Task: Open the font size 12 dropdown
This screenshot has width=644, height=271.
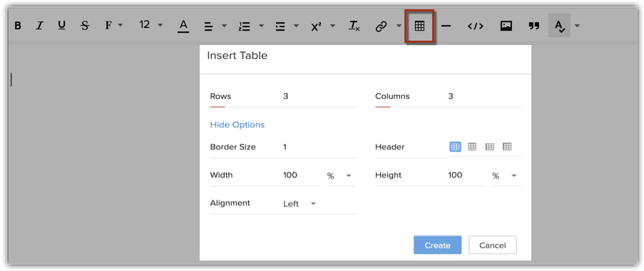Action: click(150, 25)
